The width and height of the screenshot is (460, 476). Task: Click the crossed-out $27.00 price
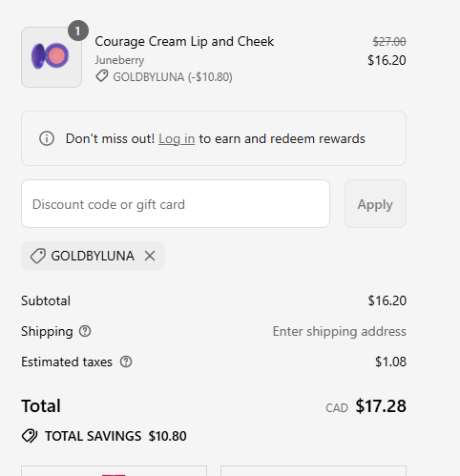pos(389,42)
